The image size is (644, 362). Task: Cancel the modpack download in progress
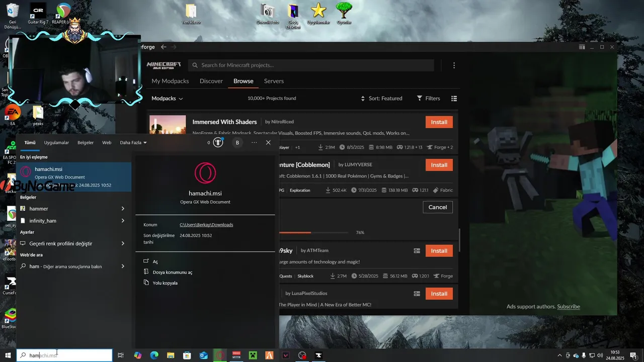coord(438,207)
